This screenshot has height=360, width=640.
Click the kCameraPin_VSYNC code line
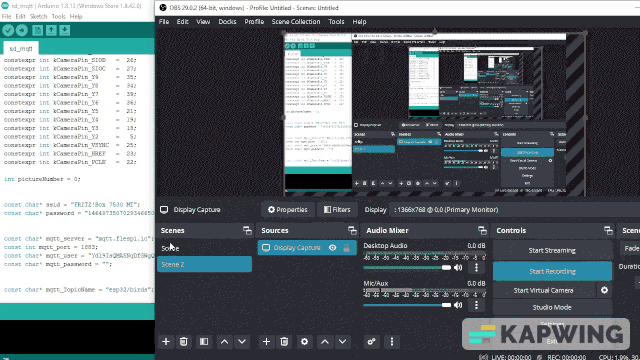tap(69, 145)
